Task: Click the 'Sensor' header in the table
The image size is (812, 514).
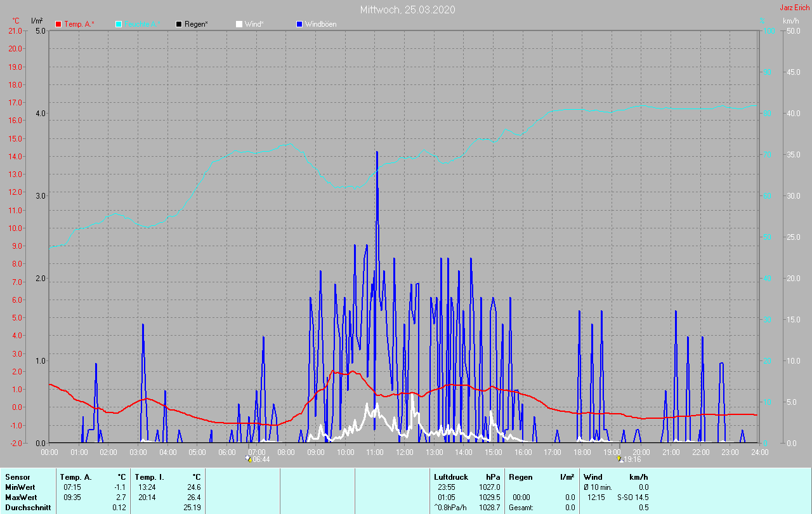Action: [x=17, y=477]
